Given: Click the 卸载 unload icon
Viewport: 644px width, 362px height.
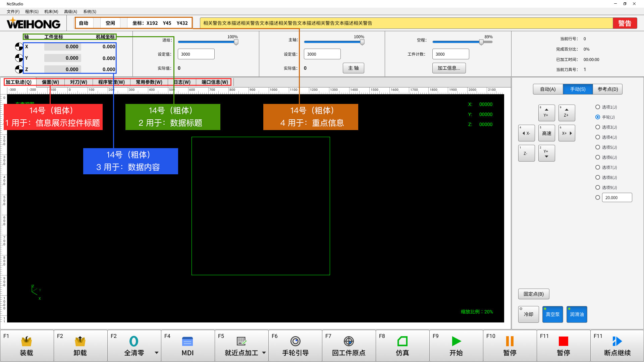Looking at the screenshot, I should [x=80, y=341].
